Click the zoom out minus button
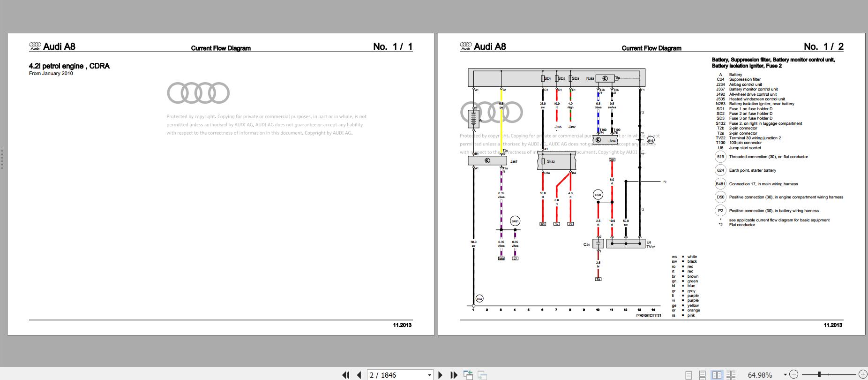Image resolution: width=868 pixels, height=380 pixels. click(793, 374)
